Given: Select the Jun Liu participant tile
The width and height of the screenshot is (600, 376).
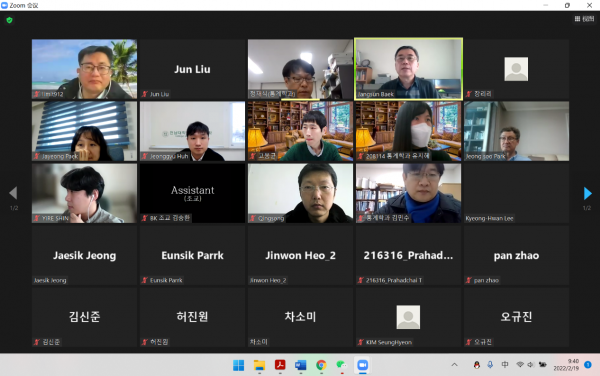Looking at the screenshot, I should pos(192,69).
